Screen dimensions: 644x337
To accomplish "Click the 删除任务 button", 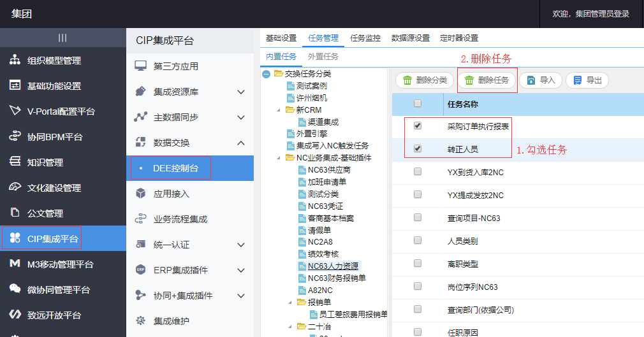I will (x=487, y=80).
